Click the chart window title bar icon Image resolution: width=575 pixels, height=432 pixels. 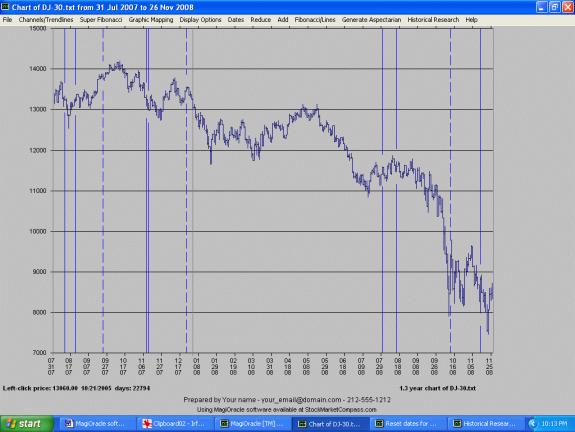point(5,7)
